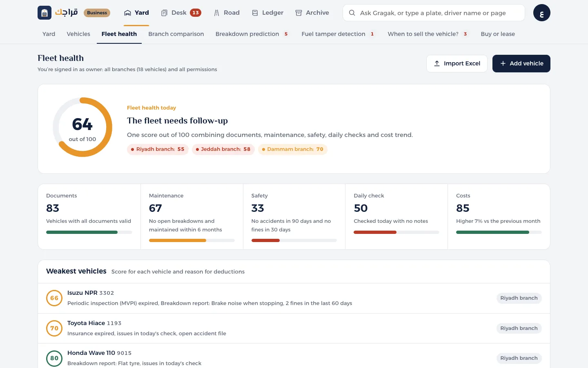
Task: Click the Road icon in top navigation
Action: (216, 13)
